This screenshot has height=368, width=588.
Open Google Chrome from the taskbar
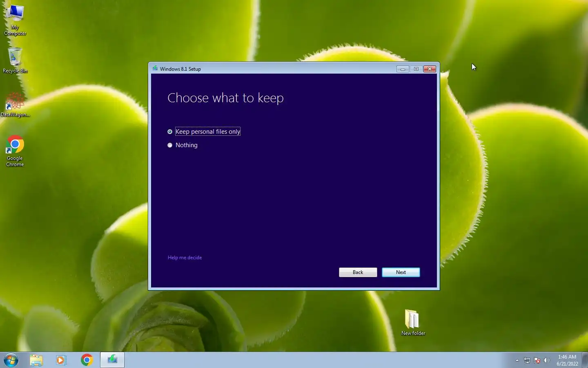coord(87,360)
